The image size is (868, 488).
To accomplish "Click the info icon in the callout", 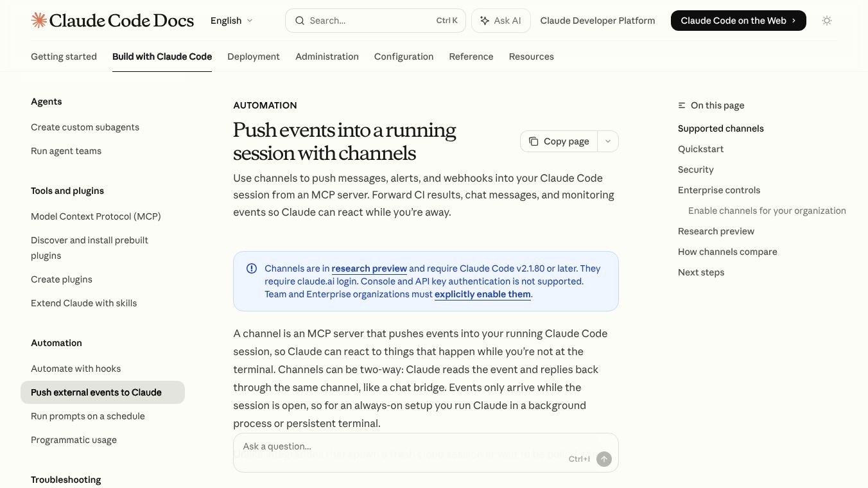I will tap(252, 268).
